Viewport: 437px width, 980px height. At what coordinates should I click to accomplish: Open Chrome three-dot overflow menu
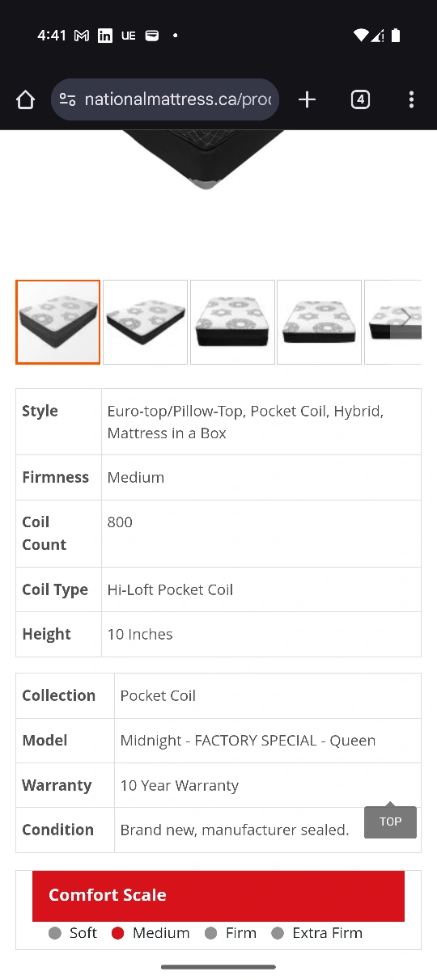coord(411,99)
